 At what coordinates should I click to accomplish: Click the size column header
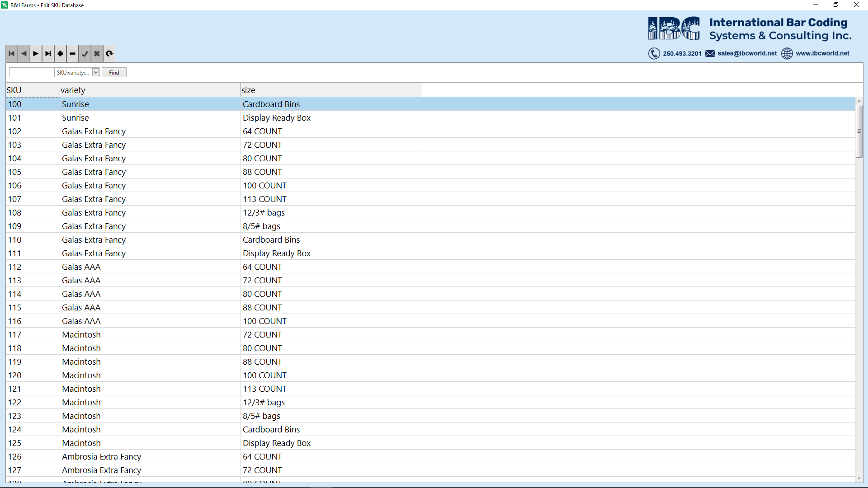[x=331, y=90]
